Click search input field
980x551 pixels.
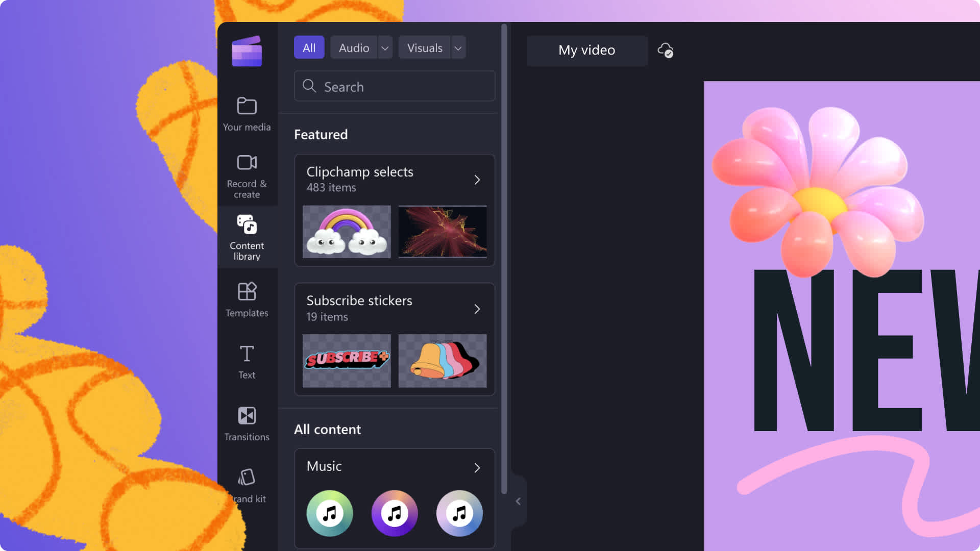(x=395, y=85)
